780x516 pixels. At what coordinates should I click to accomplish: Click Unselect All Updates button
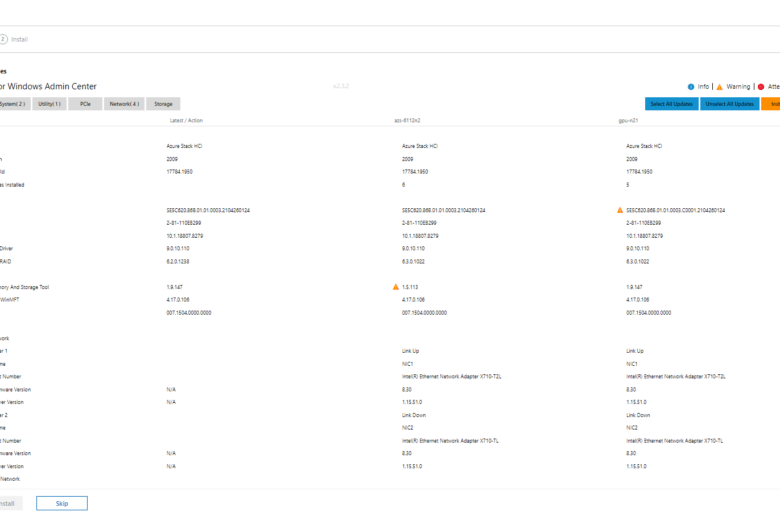click(x=730, y=104)
